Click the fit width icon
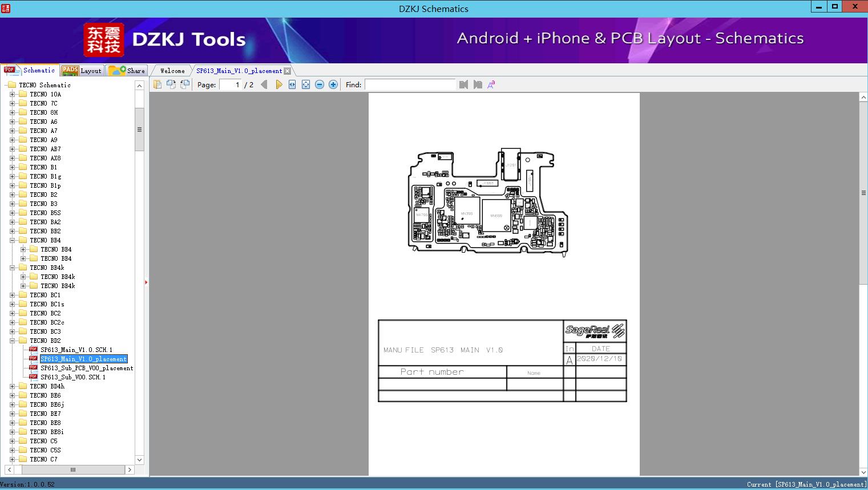The image size is (868, 490). pyautogui.click(x=292, y=84)
